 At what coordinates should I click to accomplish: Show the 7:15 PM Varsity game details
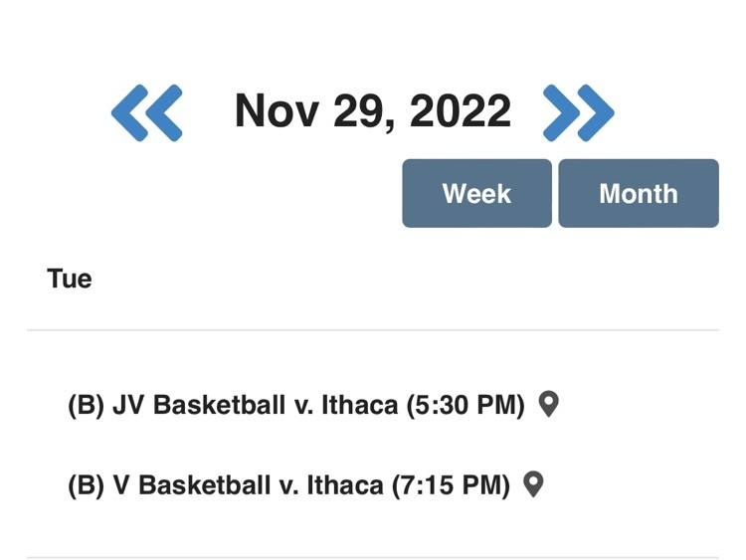pyautogui.click(x=288, y=485)
